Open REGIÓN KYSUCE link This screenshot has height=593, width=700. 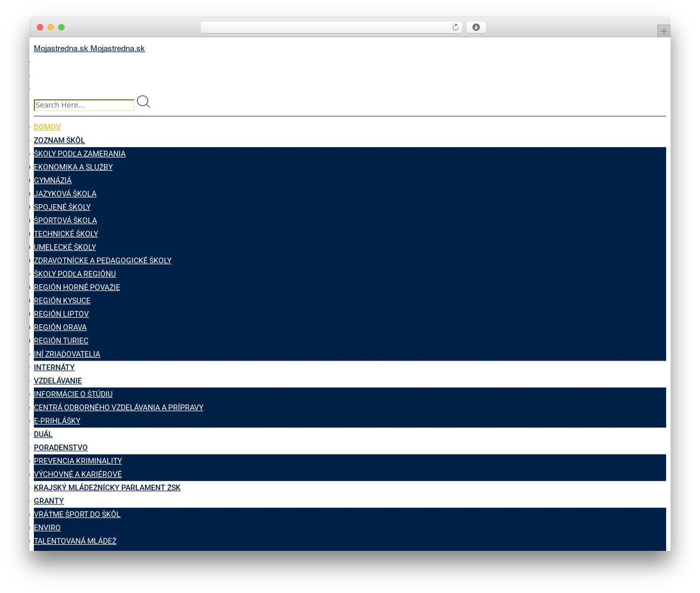point(62,301)
